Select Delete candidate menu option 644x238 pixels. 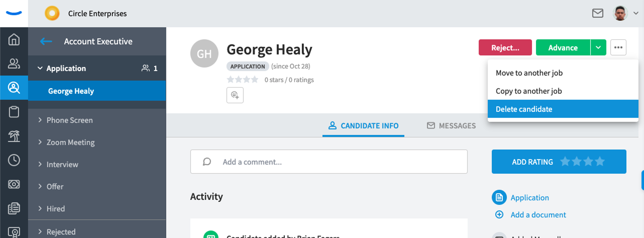[563, 109]
